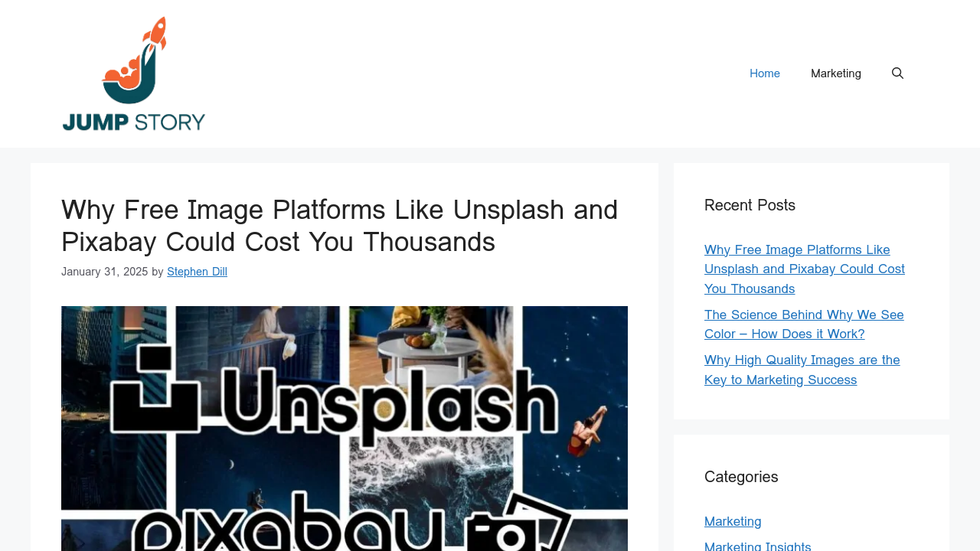Select the Marketing category link in sidebar
Image resolution: width=980 pixels, height=551 pixels.
[x=733, y=521]
